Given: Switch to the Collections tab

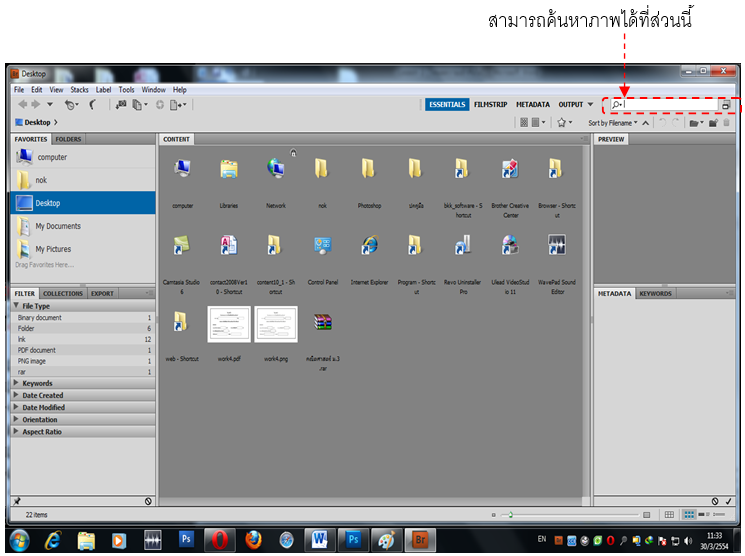Looking at the screenshot, I should coord(63,293).
